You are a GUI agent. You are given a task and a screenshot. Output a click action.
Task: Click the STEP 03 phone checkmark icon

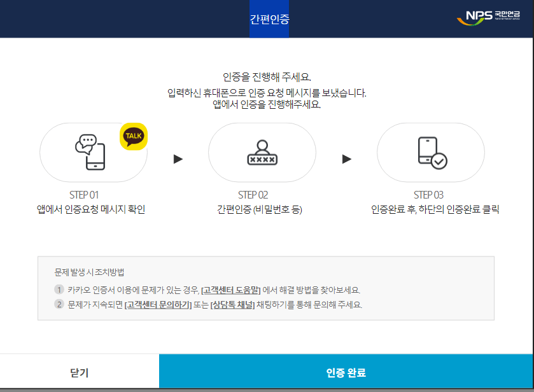tap(432, 152)
